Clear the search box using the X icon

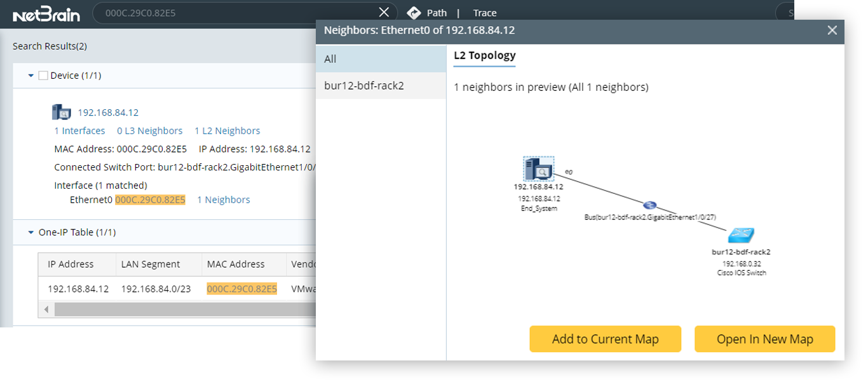[384, 11]
